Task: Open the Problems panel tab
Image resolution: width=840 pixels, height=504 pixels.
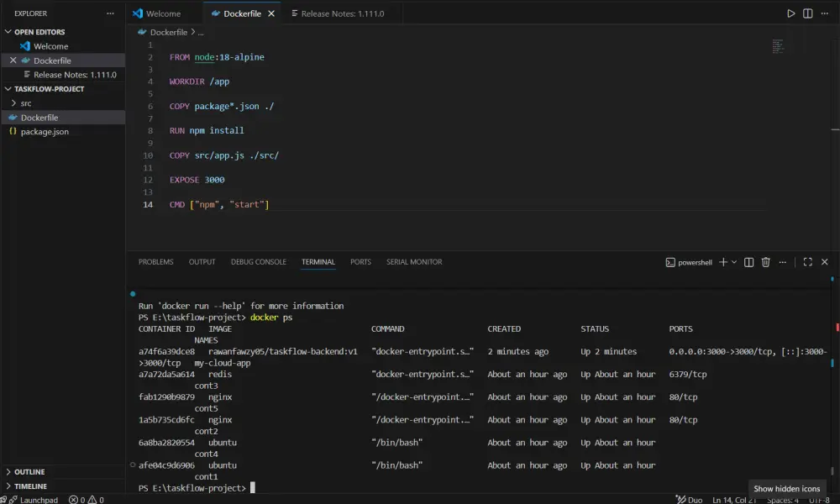Action: click(156, 262)
